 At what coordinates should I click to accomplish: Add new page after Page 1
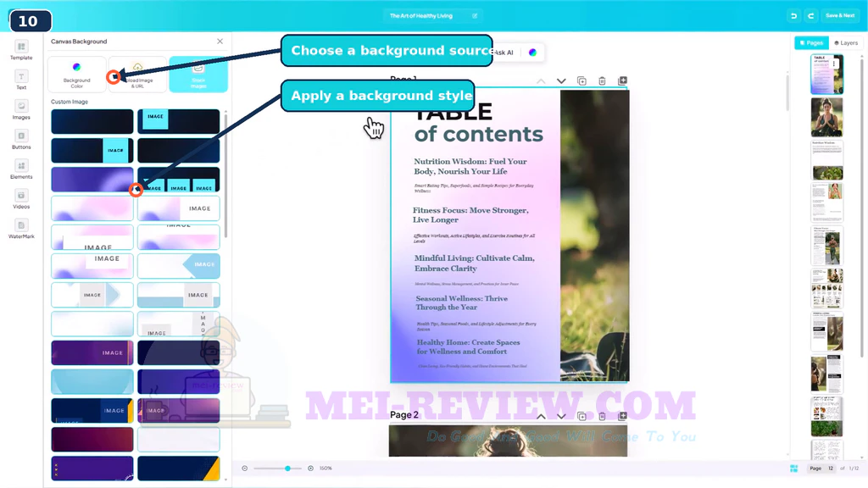click(x=623, y=80)
